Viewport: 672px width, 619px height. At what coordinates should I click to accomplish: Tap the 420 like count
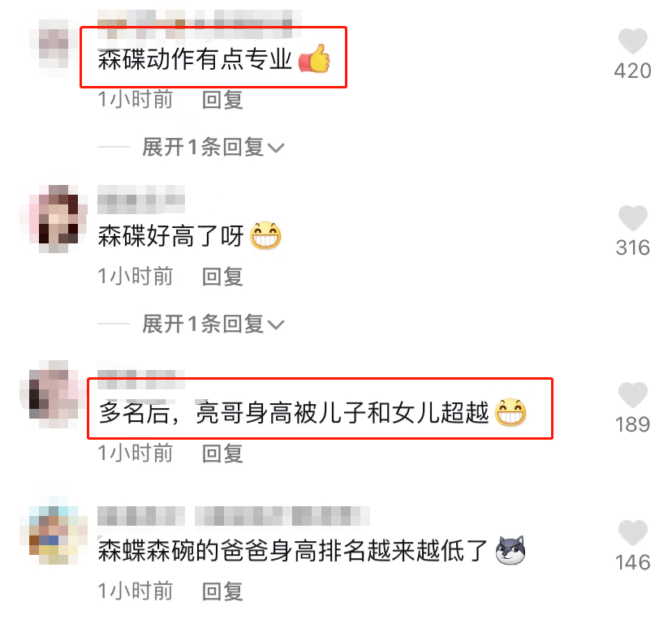(632, 71)
